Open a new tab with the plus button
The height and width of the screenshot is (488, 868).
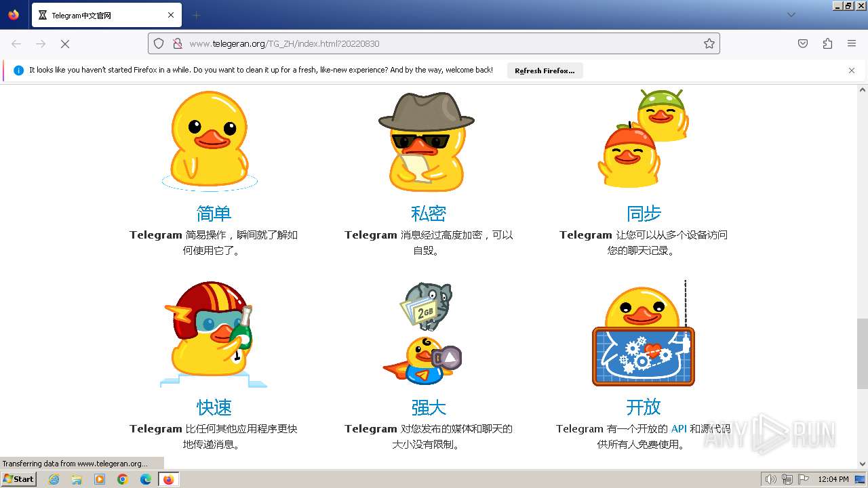point(197,15)
